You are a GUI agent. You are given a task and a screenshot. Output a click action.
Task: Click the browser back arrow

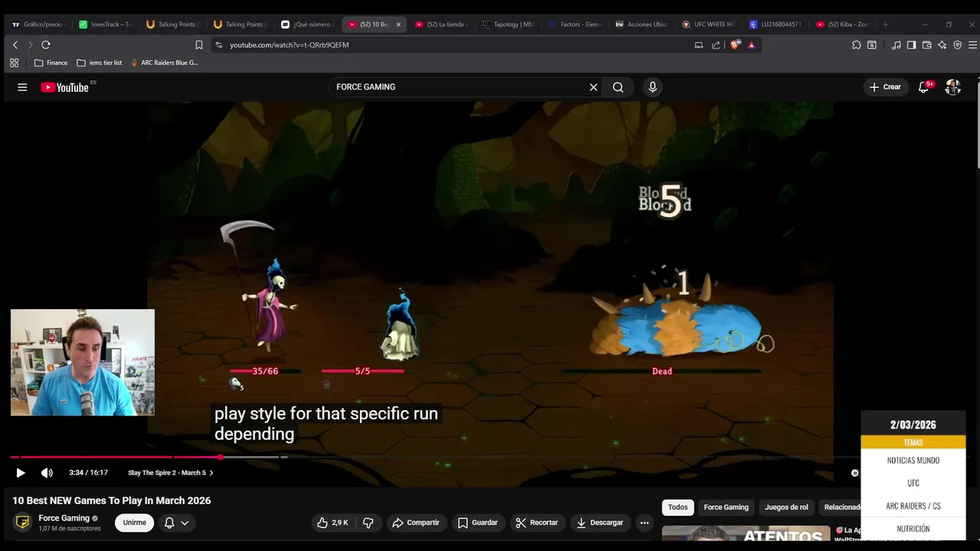pos(15,45)
